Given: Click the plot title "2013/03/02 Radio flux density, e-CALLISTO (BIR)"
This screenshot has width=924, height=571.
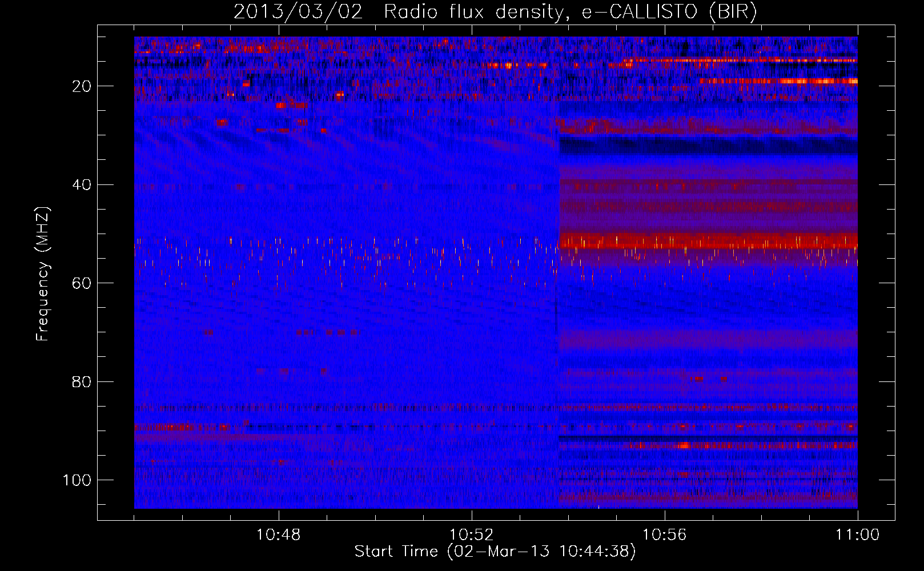Looking at the screenshot, I should [x=495, y=12].
